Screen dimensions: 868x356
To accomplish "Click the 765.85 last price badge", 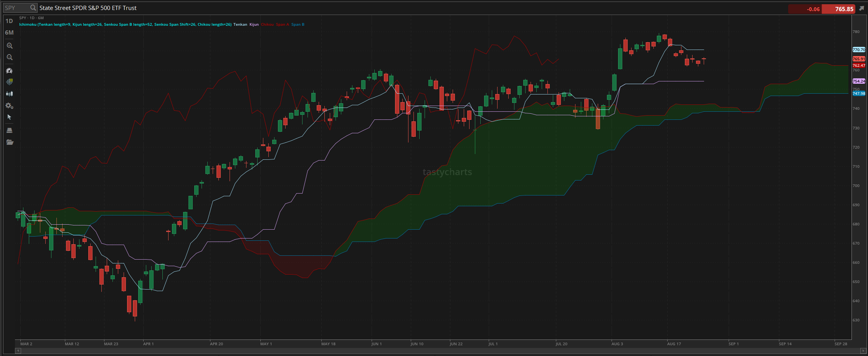I will [x=838, y=9].
